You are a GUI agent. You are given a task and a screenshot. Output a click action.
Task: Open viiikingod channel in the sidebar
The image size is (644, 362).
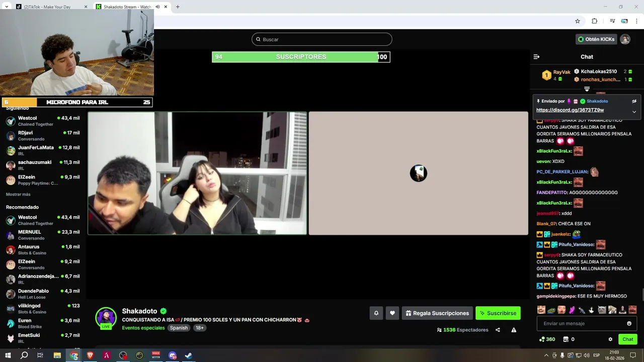coord(43,308)
